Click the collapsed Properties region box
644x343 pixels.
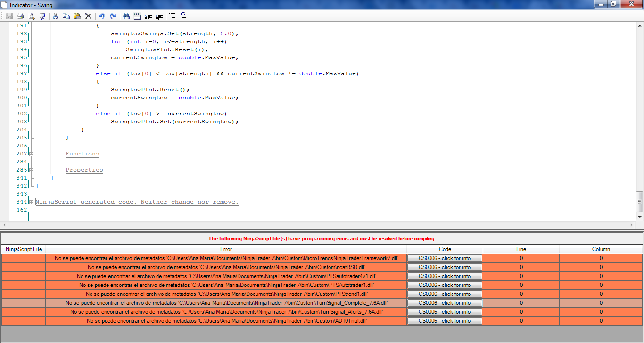[x=84, y=170]
